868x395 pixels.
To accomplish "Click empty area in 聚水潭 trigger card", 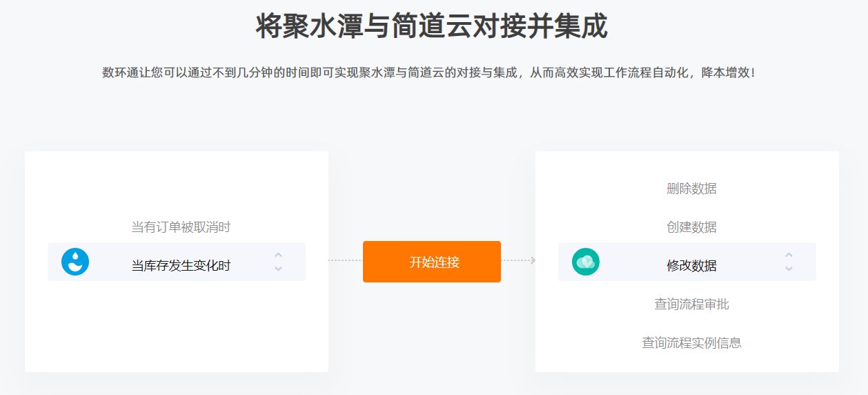I will pos(177,325).
